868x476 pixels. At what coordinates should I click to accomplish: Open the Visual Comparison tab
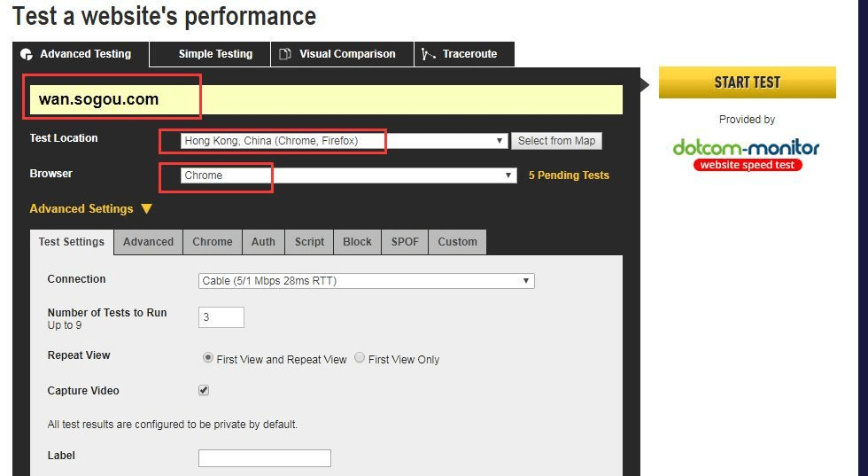tap(342, 54)
